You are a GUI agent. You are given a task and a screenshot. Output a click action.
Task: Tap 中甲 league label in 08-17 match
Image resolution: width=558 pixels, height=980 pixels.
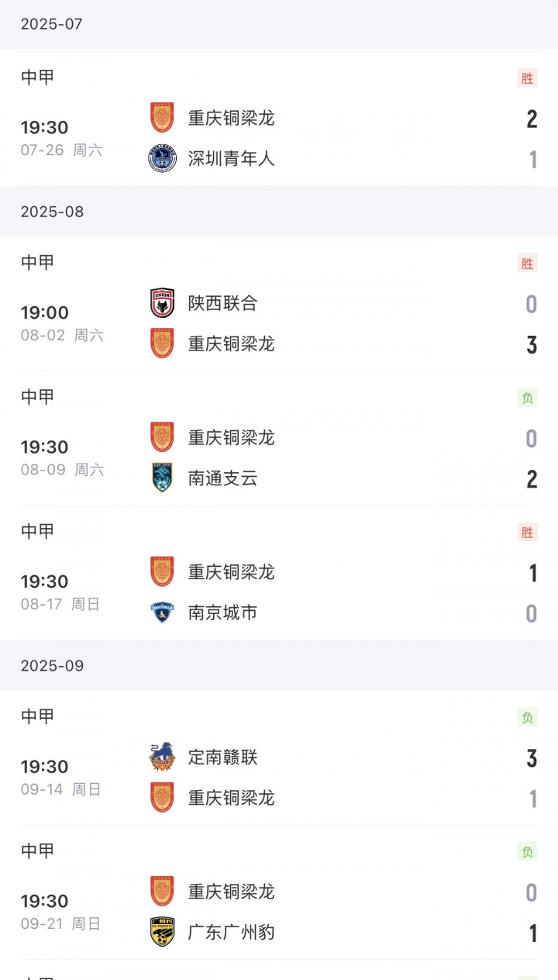pos(37,531)
